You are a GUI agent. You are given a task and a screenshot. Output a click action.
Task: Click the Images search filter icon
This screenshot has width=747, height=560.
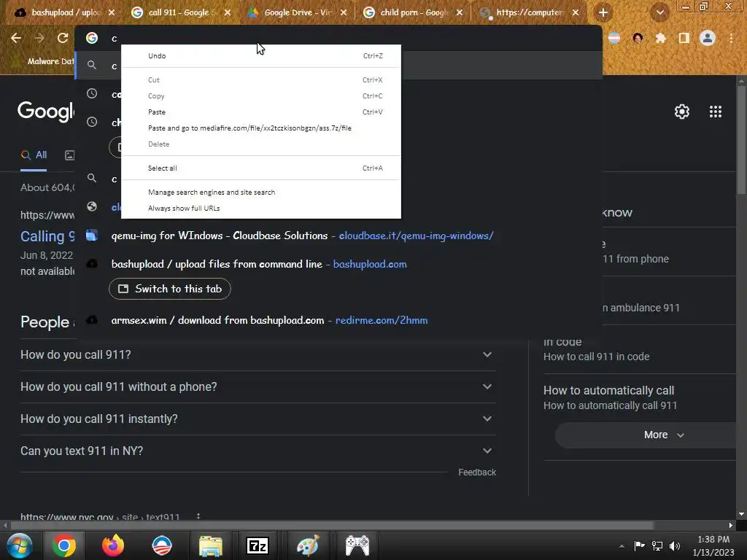69,155
